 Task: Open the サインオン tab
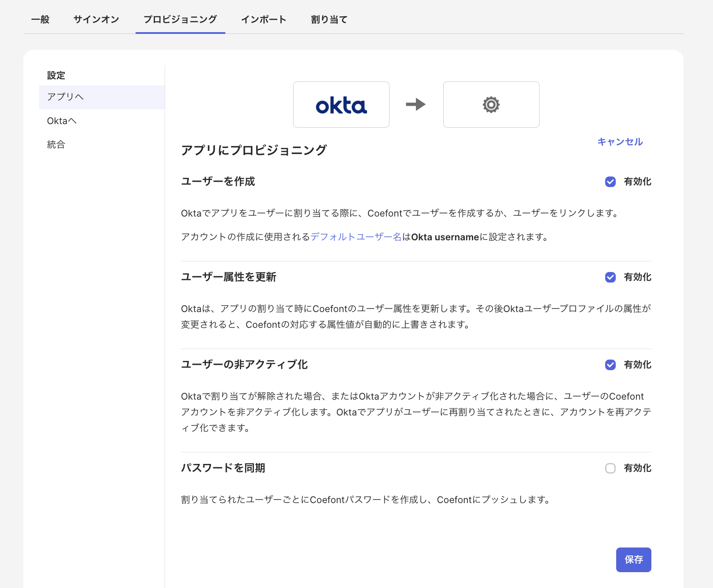(x=96, y=19)
